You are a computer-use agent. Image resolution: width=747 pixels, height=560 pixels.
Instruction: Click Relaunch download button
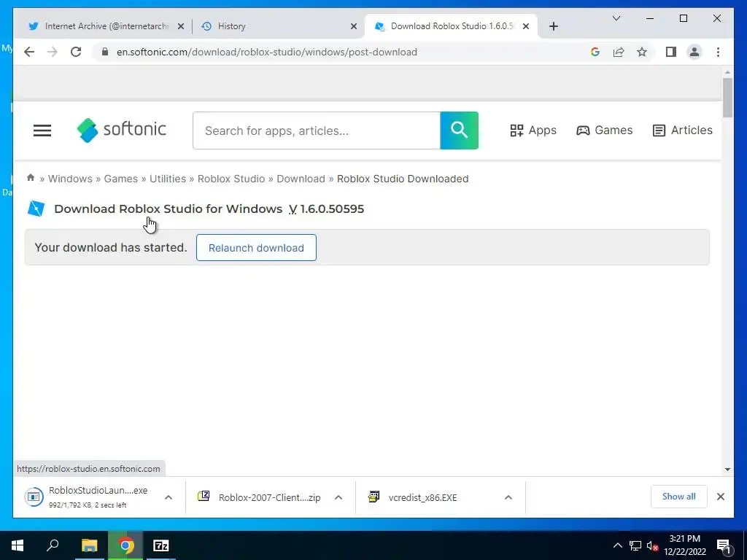pos(256,248)
